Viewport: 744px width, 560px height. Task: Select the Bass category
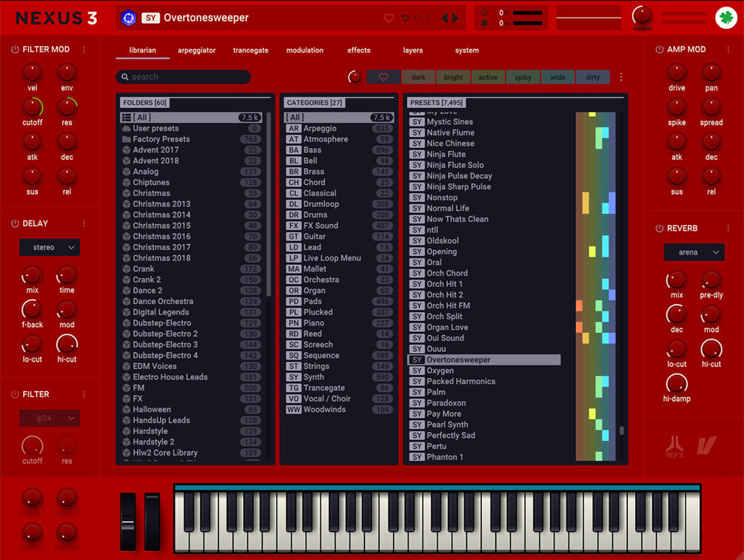pos(339,150)
